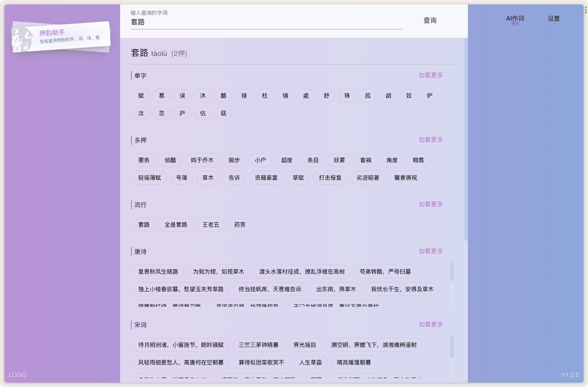Select the single character 珠 chip
This screenshot has height=387, width=588.
pyautogui.click(x=347, y=96)
